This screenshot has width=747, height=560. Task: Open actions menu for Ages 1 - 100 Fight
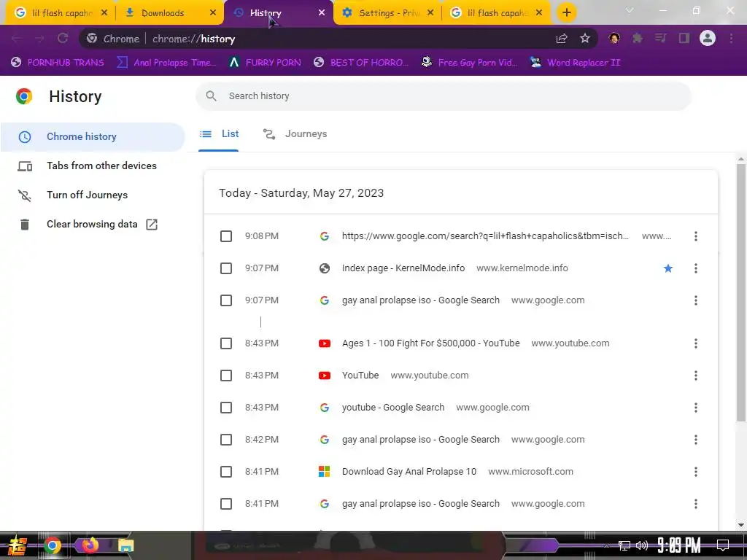tap(695, 343)
